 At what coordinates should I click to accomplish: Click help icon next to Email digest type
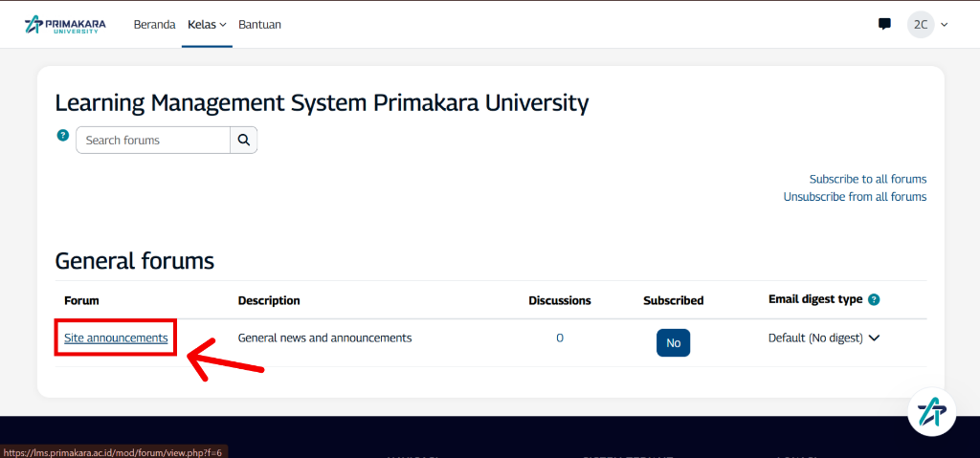click(x=874, y=300)
